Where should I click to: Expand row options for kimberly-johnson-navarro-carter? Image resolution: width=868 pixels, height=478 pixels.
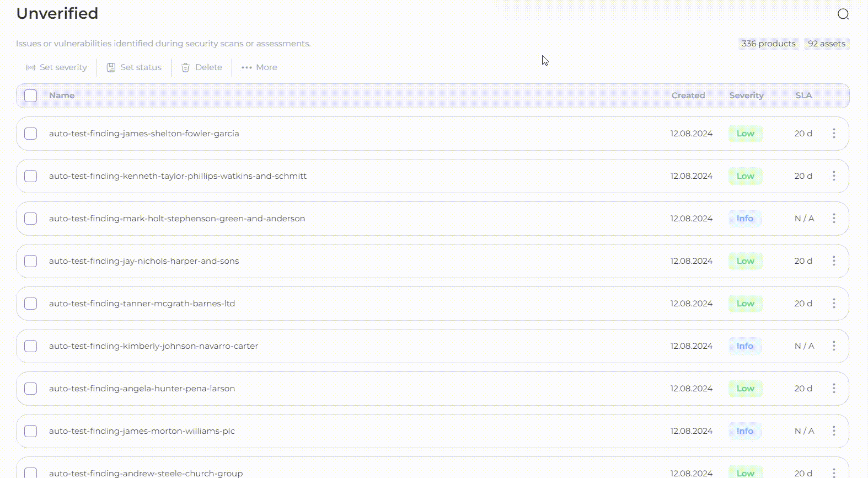pyautogui.click(x=833, y=346)
